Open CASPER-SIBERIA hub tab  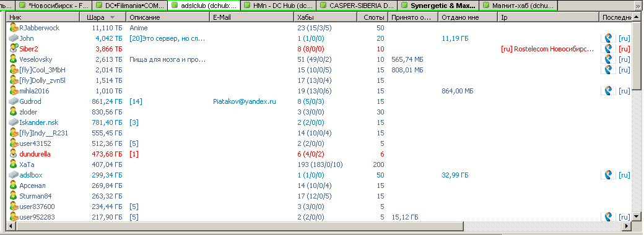[x=357, y=6]
